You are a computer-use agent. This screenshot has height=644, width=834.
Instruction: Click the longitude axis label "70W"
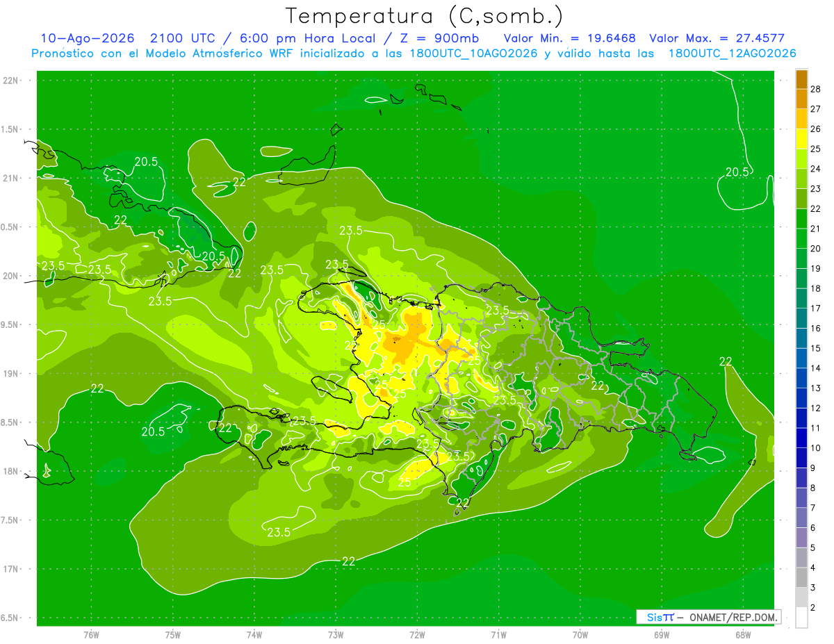coord(580,634)
